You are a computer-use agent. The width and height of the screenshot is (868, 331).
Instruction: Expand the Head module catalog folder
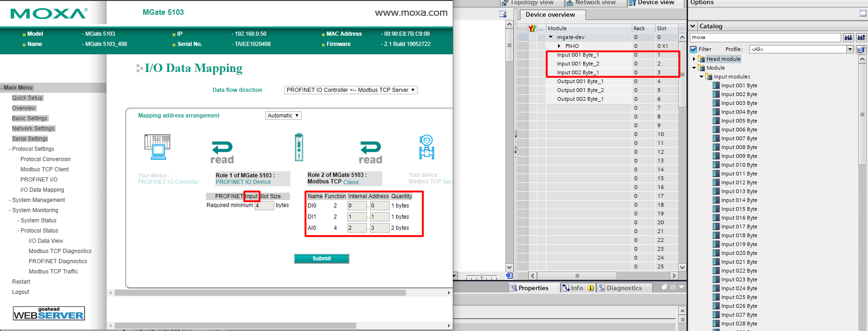(x=694, y=59)
